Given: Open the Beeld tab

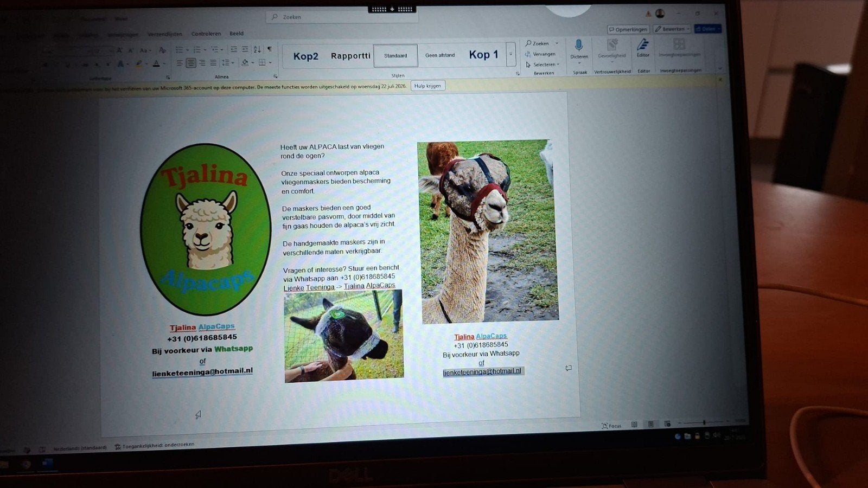Looking at the screenshot, I should click(237, 34).
